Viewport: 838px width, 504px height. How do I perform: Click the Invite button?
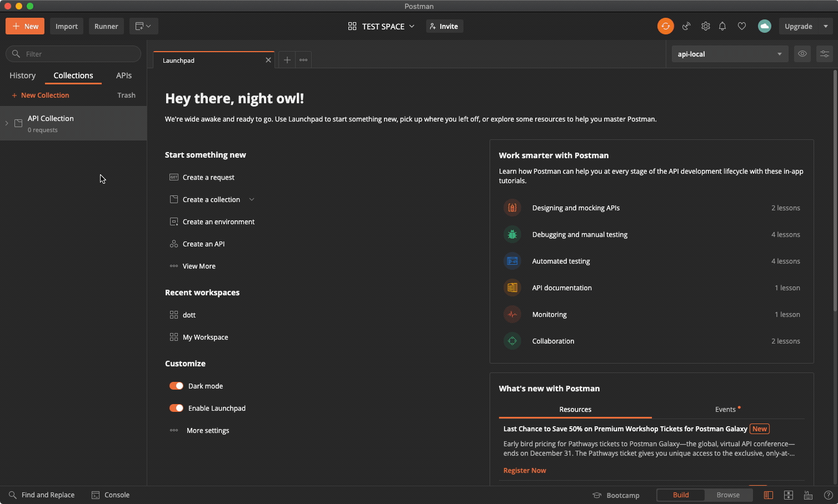(x=444, y=26)
